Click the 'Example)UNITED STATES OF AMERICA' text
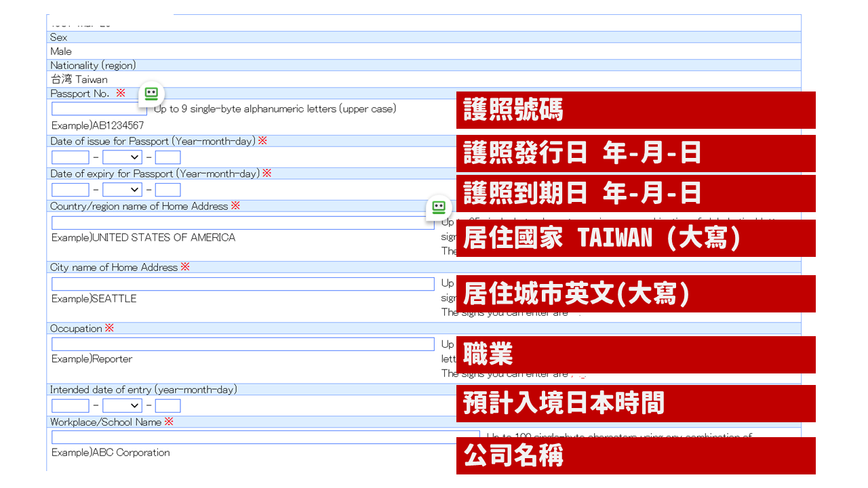This screenshot has height=488, width=868. pos(144,238)
